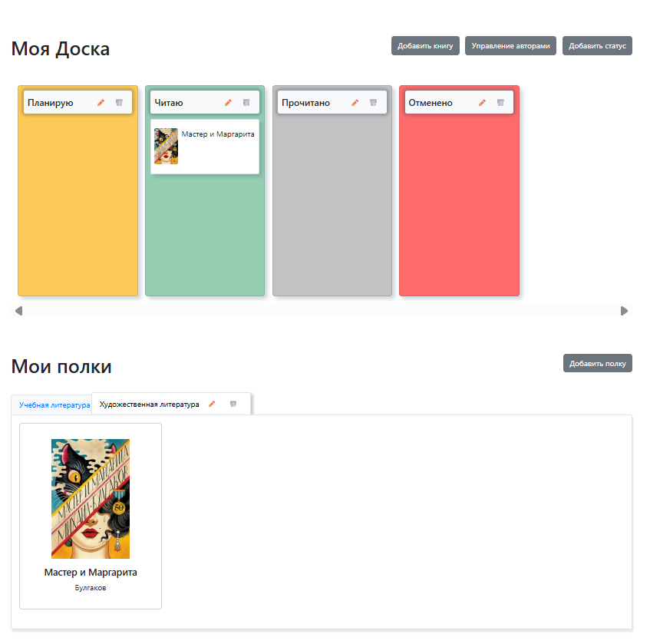Delete the Планирую status column
Screen dimensions: 650x644
click(x=119, y=103)
